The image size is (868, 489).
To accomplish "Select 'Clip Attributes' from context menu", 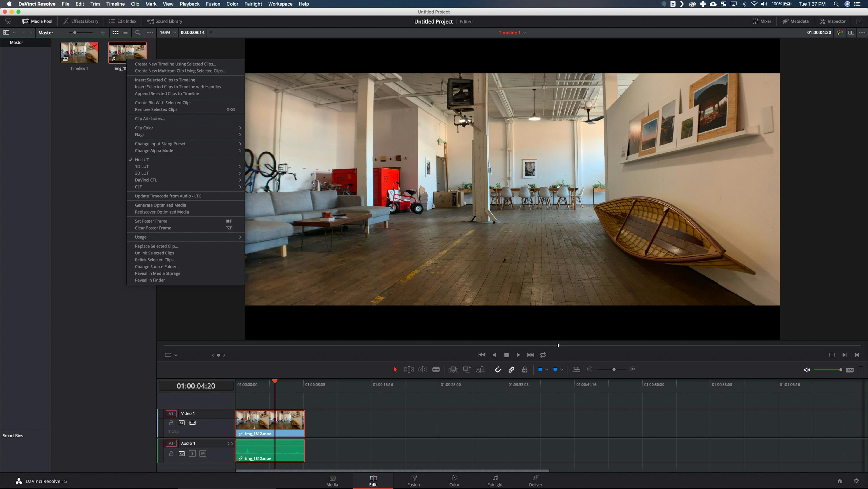I will pyautogui.click(x=150, y=118).
